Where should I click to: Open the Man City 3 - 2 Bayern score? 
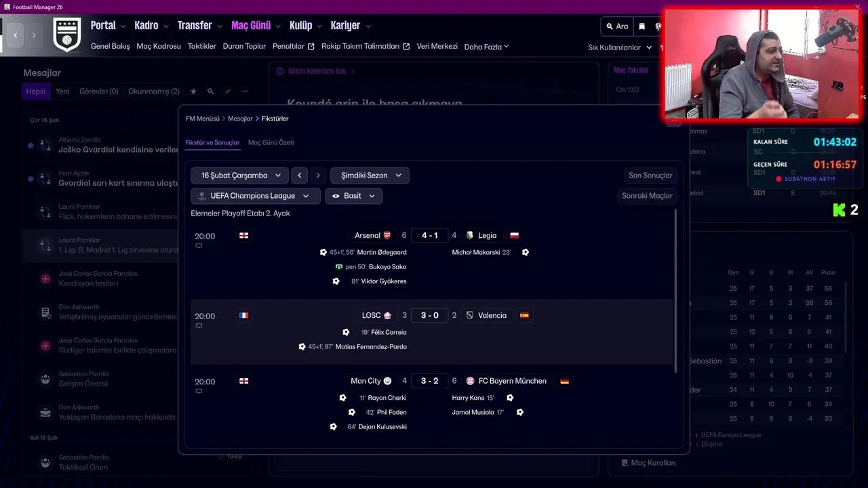(429, 381)
